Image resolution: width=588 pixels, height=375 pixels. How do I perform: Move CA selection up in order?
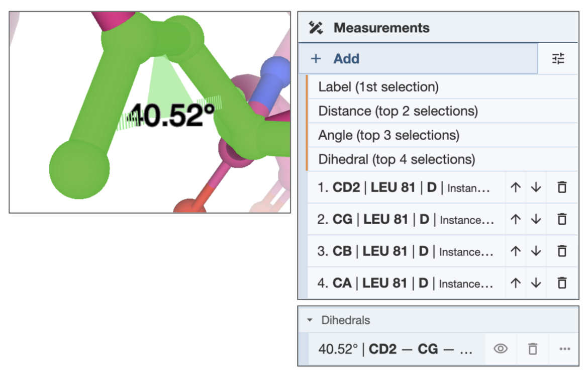coord(516,283)
